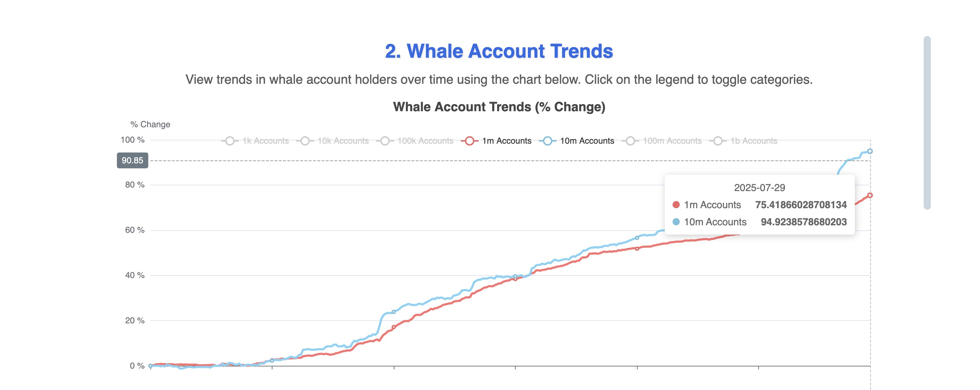The height and width of the screenshot is (390, 980).
Task: Select the blue data marker near 57%
Action: (637, 238)
